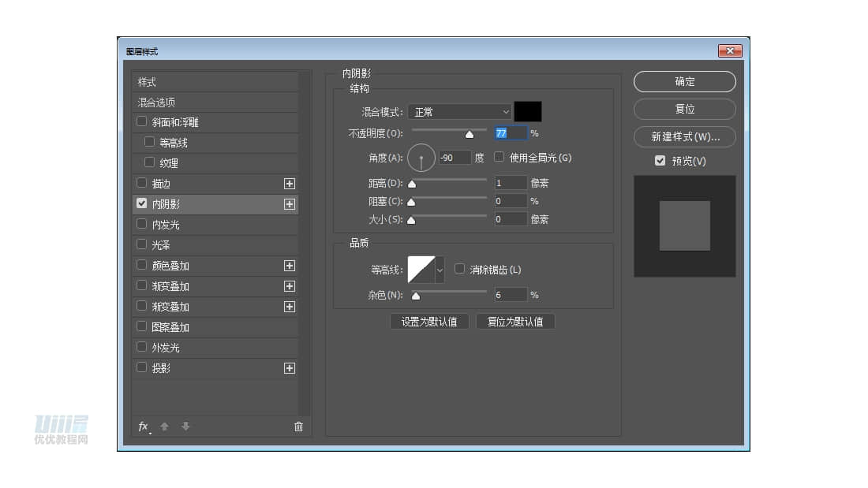The width and height of the screenshot is (868, 488).
Task: Enable the 投影 checkbox
Action: tap(142, 367)
